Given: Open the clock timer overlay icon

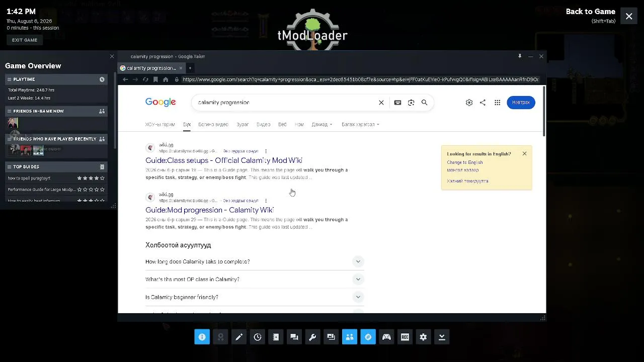Looking at the screenshot, I should pos(258,337).
